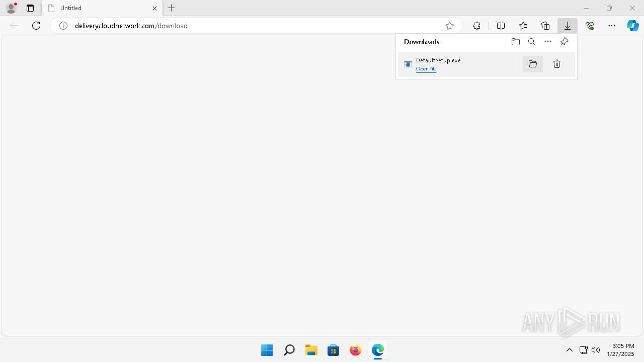Delete DefaultSetup.exe download entry
The height and width of the screenshot is (362, 644).
[x=557, y=64]
